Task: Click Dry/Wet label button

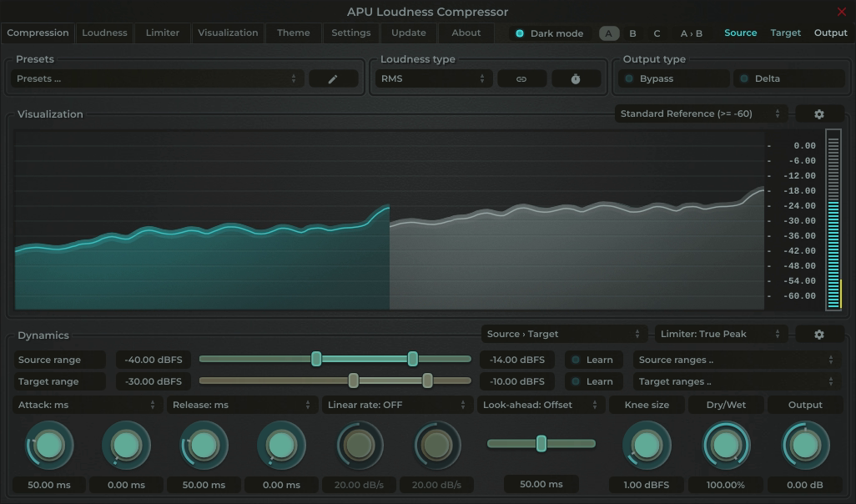Action: pyautogui.click(x=726, y=405)
